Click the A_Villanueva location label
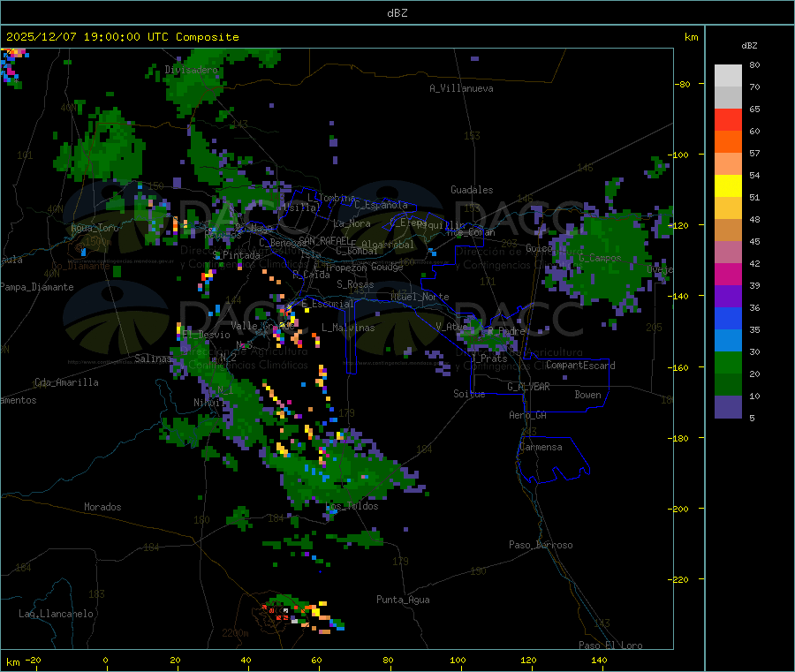Image resolution: width=795 pixels, height=672 pixels. 461,88
